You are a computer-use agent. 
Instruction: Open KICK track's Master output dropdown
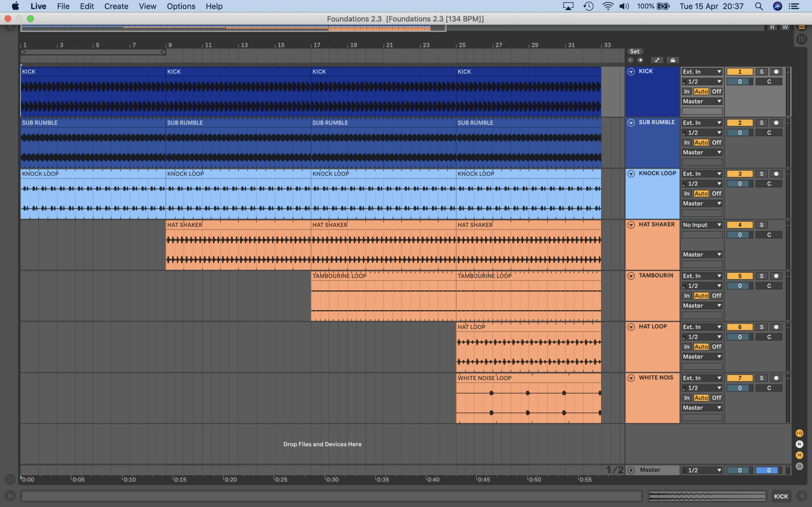coord(702,101)
